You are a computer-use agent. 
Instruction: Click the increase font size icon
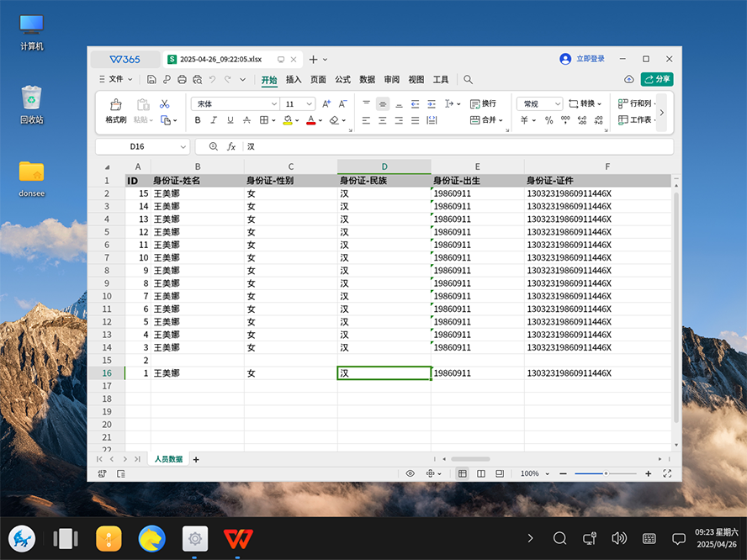(x=326, y=103)
